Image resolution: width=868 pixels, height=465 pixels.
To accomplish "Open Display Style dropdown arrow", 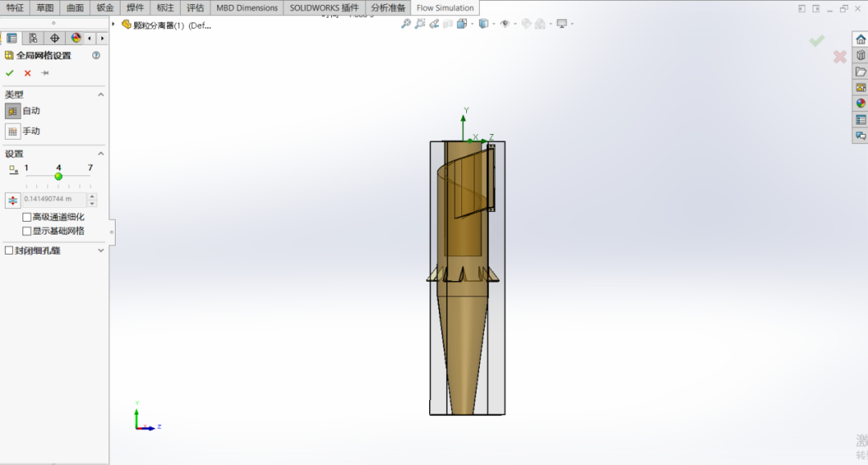I will [x=493, y=24].
